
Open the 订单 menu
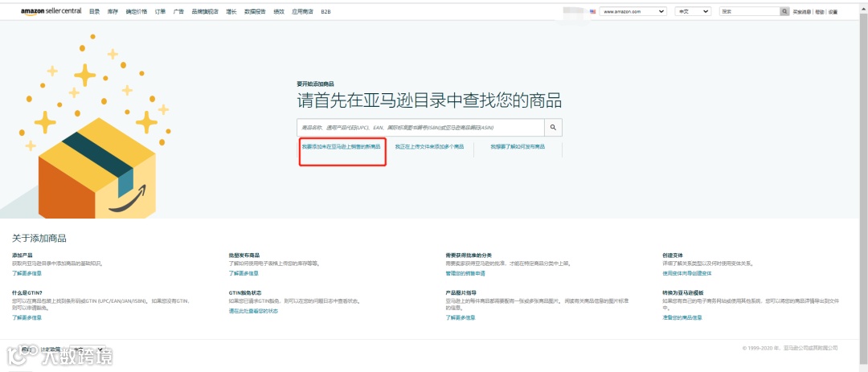point(160,11)
